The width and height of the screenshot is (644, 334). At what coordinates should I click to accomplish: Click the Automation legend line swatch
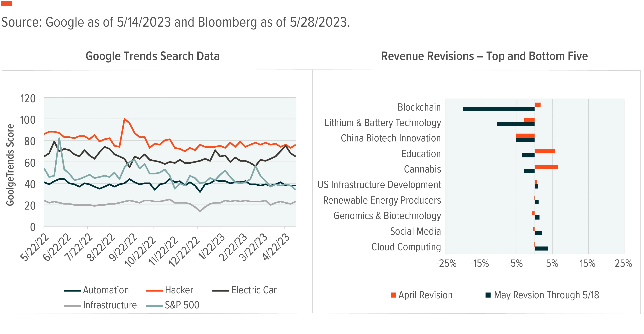(x=72, y=291)
